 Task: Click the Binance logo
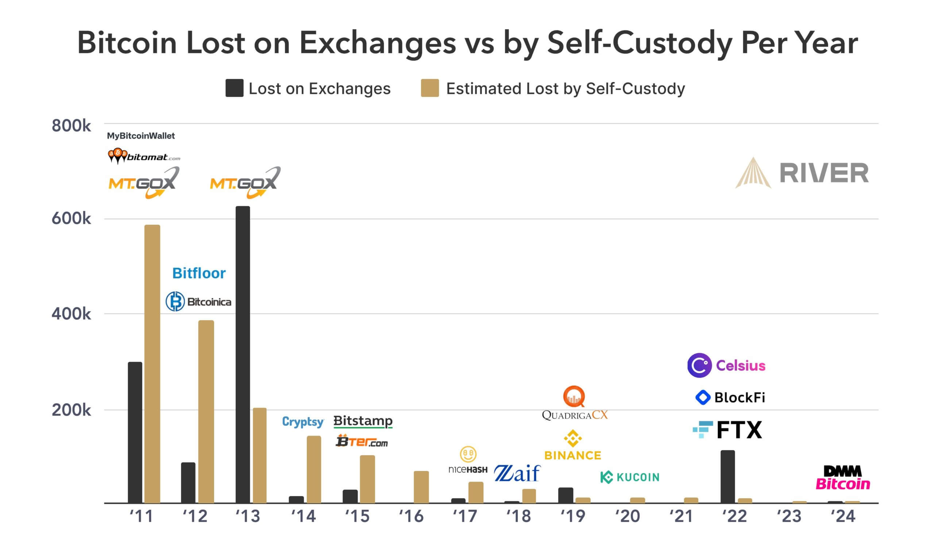point(573,445)
